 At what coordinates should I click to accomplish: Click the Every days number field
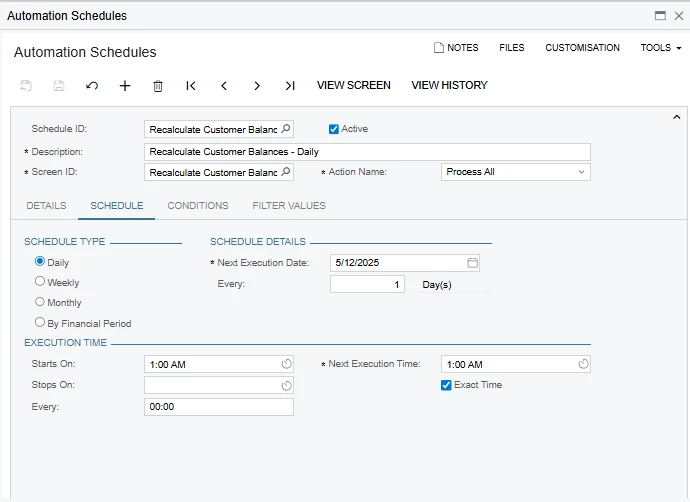(x=367, y=284)
